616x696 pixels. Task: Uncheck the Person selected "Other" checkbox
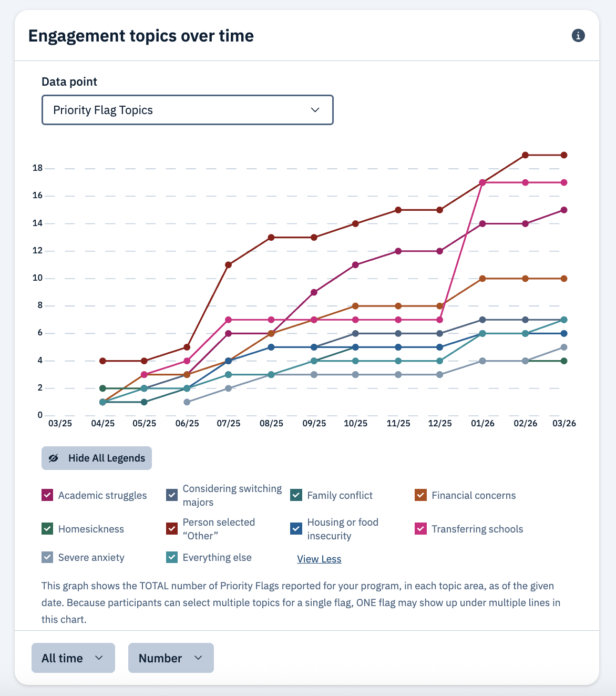(x=172, y=529)
